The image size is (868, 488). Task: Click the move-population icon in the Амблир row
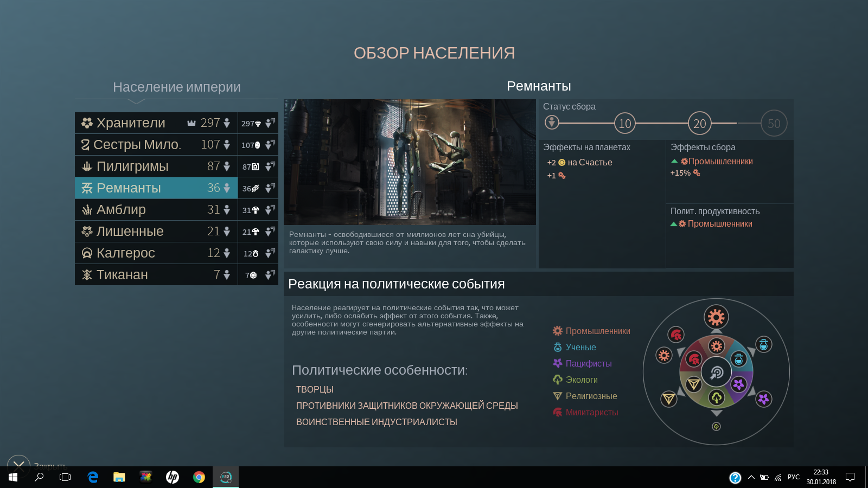(270, 210)
